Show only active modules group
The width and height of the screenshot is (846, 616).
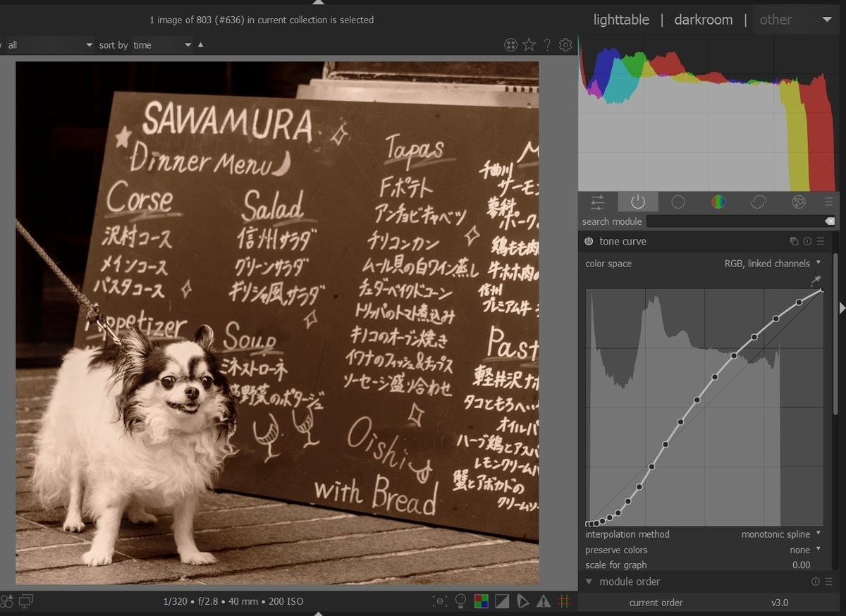[x=638, y=202]
